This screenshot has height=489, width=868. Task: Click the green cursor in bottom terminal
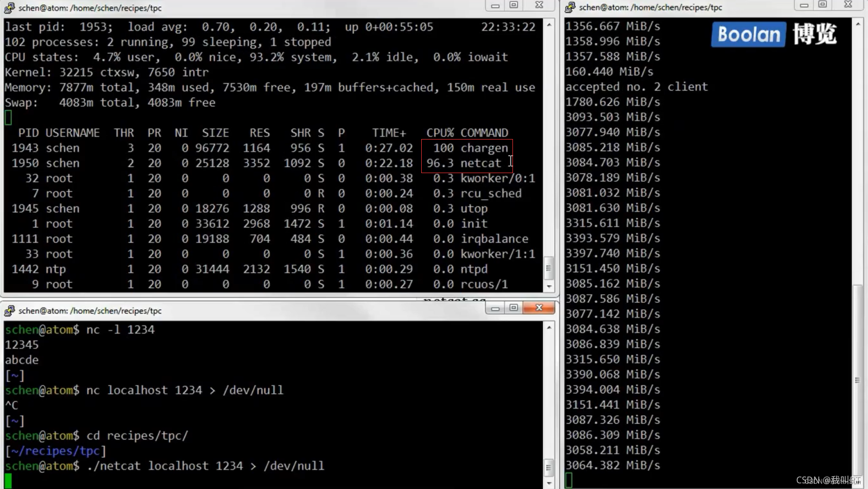(8, 480)
